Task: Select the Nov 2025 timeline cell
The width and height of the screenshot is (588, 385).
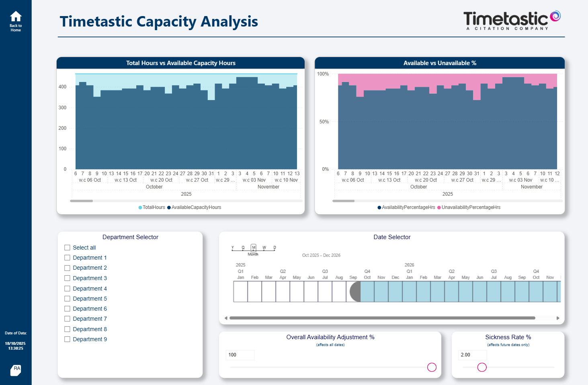Action: 381,292
